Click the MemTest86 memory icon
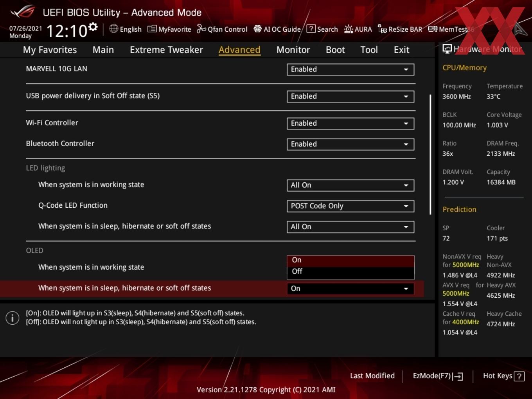Image resolution: width=532 pixels, height=399 pixels. 433,29
